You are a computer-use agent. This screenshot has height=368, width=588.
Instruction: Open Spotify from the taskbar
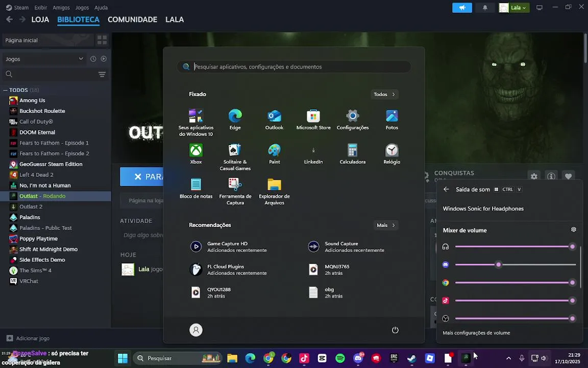coord(340,358)
